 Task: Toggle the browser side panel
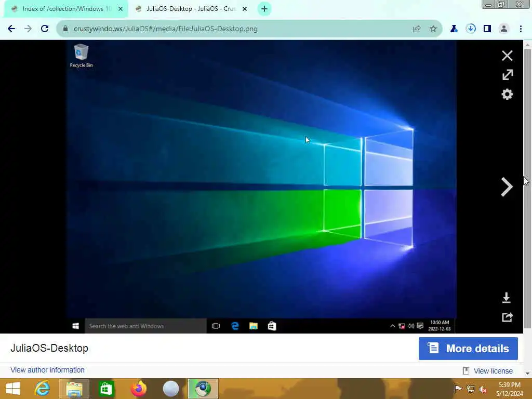(487, 29)
